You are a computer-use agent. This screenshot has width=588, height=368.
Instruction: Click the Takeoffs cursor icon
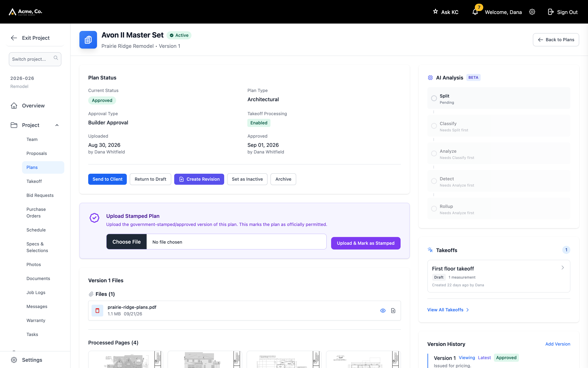(430, 250)
